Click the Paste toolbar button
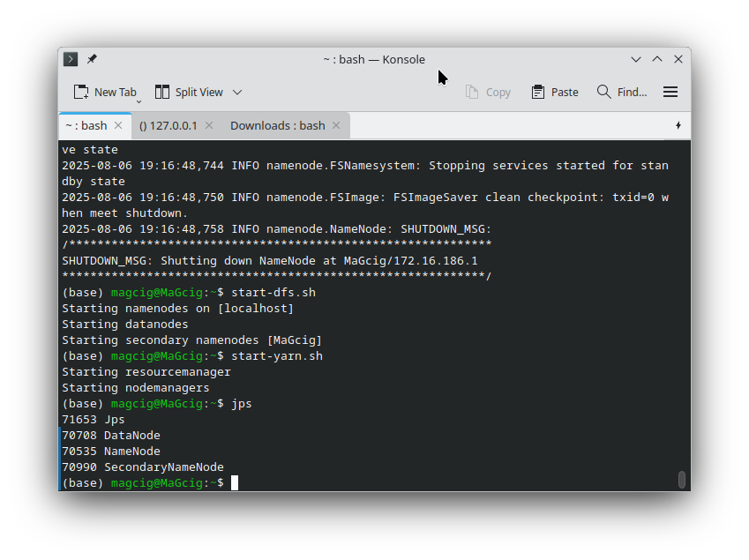Screen dimensions: 749x560 point(555,92)
